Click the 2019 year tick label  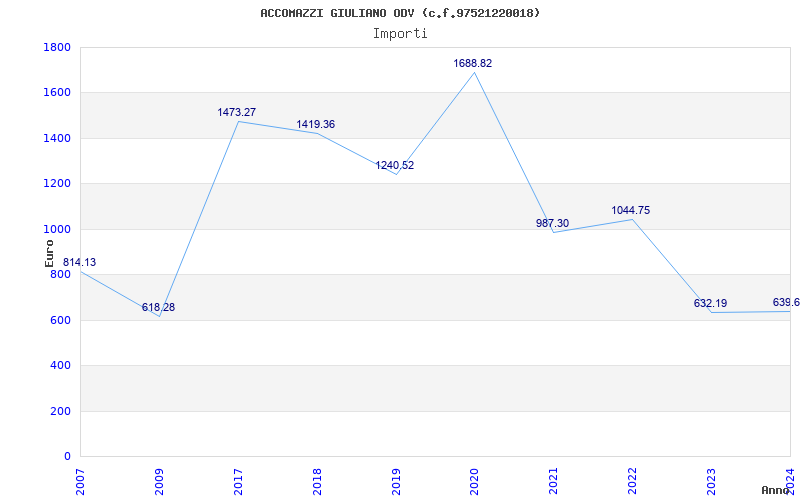pyautogui.click(x=396, y=482)
